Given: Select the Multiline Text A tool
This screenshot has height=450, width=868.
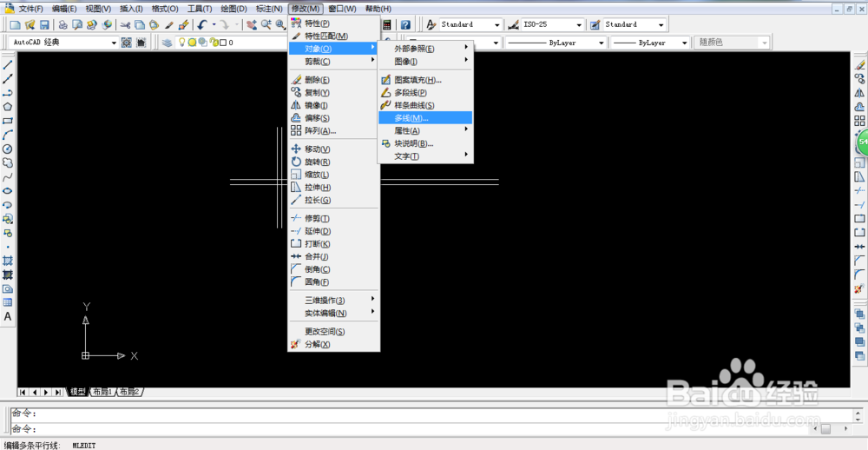Looking at the screenshot, I should point(8,316).
